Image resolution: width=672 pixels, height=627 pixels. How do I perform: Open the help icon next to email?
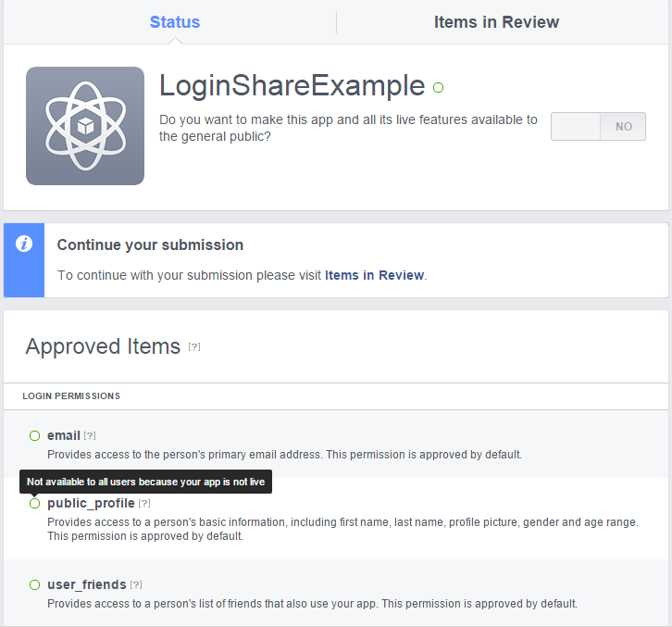pyautogui.click(x=90, y=435)
